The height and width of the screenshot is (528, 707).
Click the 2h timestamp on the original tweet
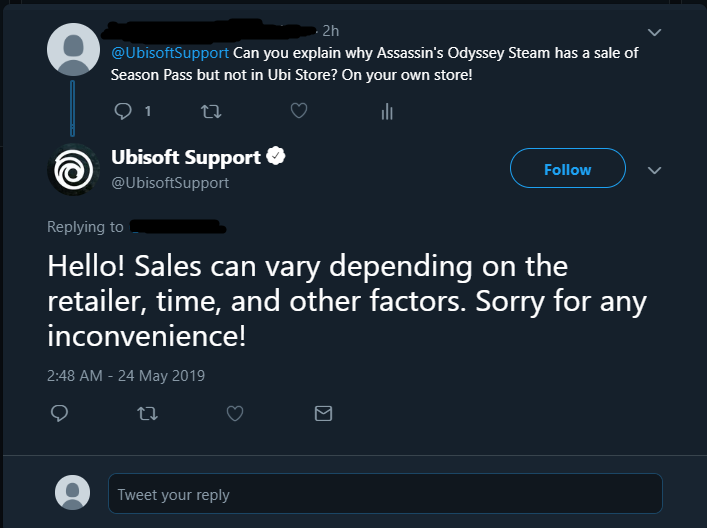[x=331, y=31]
